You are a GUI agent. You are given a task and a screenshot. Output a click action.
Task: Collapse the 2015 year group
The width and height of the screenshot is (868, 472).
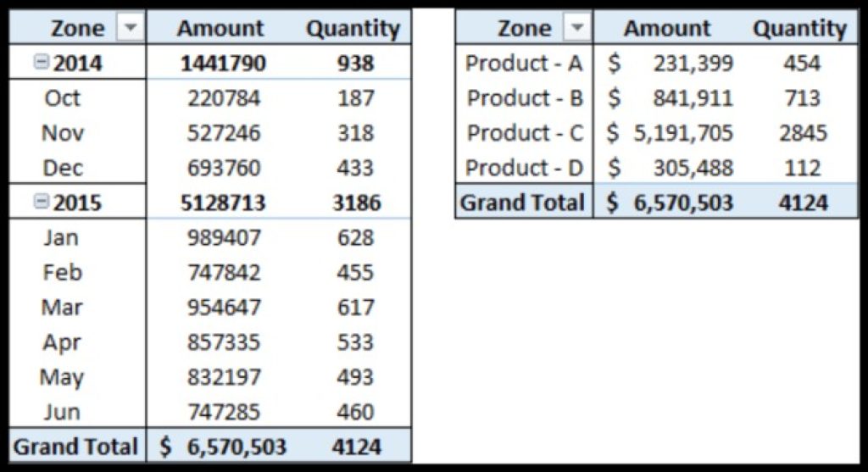pyautogui.click(x=41, y=203)
